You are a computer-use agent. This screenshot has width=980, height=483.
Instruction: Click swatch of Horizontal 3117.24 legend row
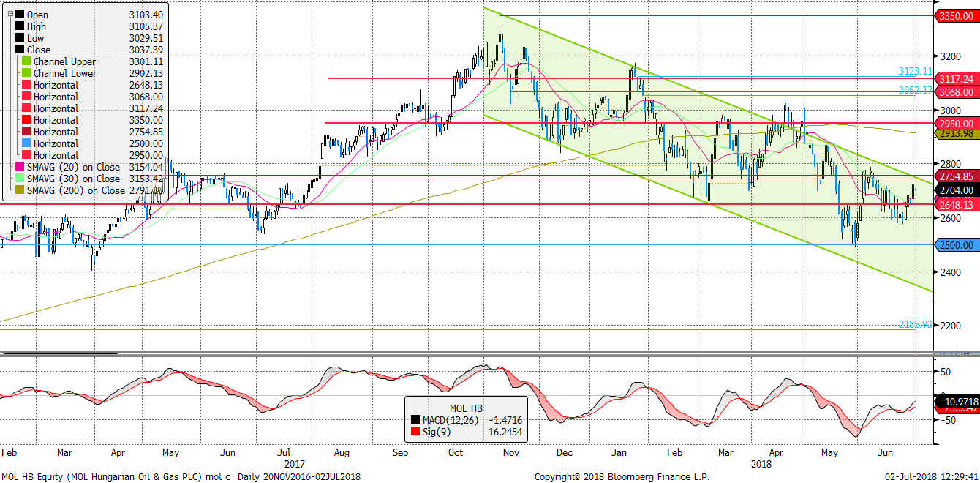click(26, 108)
